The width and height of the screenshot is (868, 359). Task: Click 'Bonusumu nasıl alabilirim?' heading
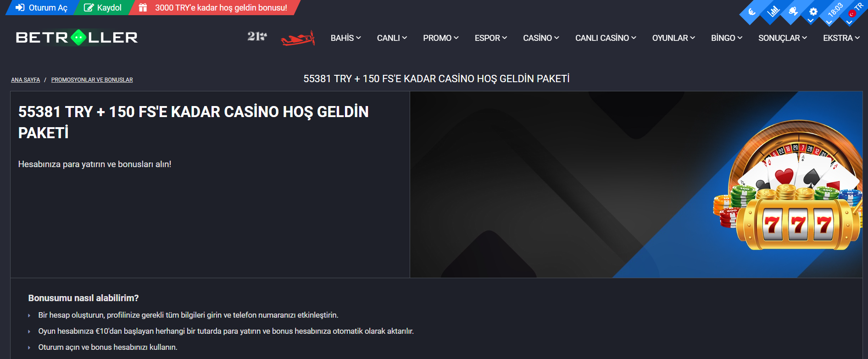coord(83,298)
